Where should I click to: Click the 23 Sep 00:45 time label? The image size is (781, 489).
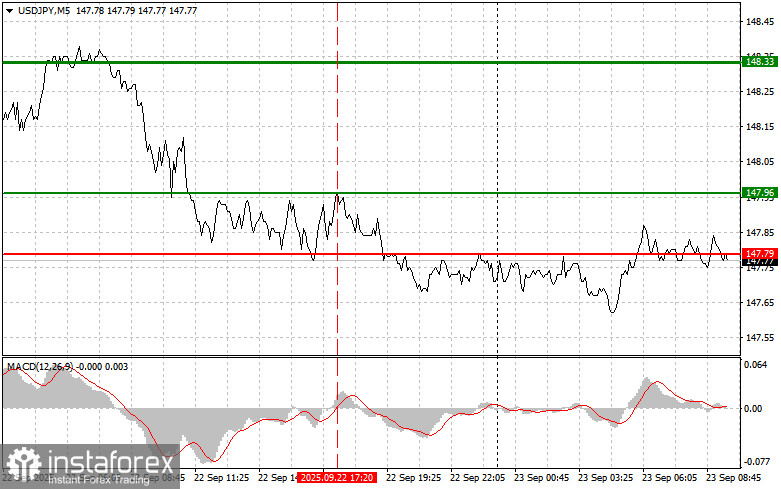coord(541,478)
